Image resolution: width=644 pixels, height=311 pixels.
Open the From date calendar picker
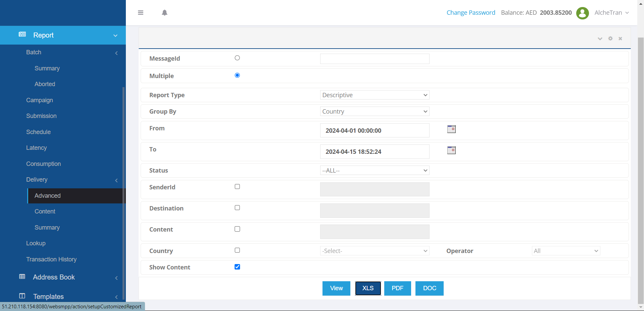tap(451, 129)
